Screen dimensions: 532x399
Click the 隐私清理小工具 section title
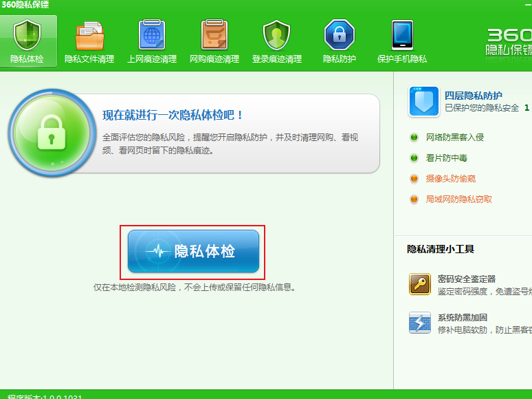pos(441,249)
